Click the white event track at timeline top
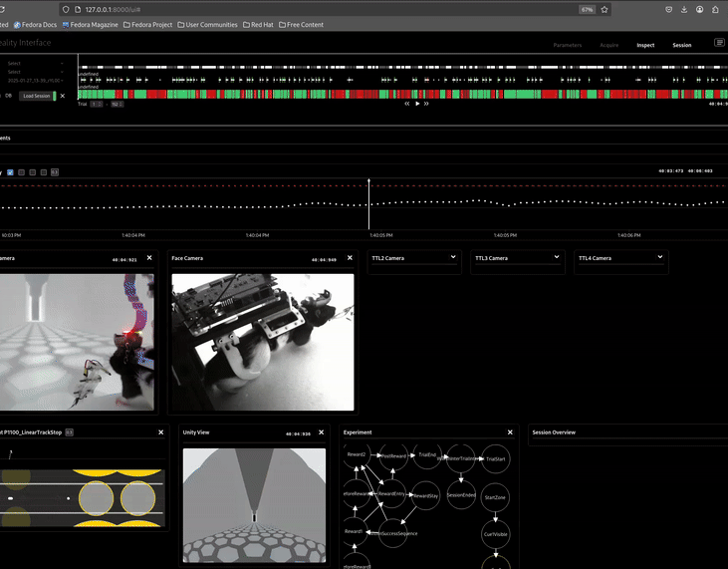Image resolution: width=728 pixels, height=569 pixels. 402,68
